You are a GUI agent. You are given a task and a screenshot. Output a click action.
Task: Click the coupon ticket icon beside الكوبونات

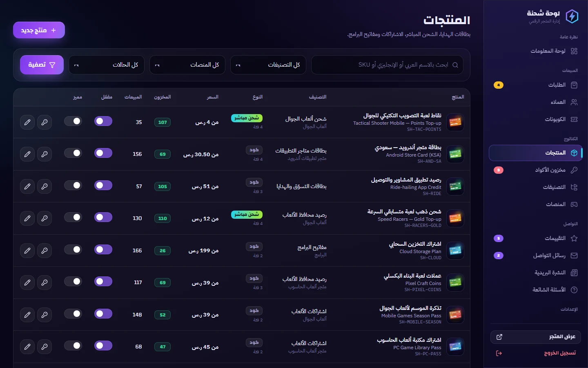click(574, 119)
